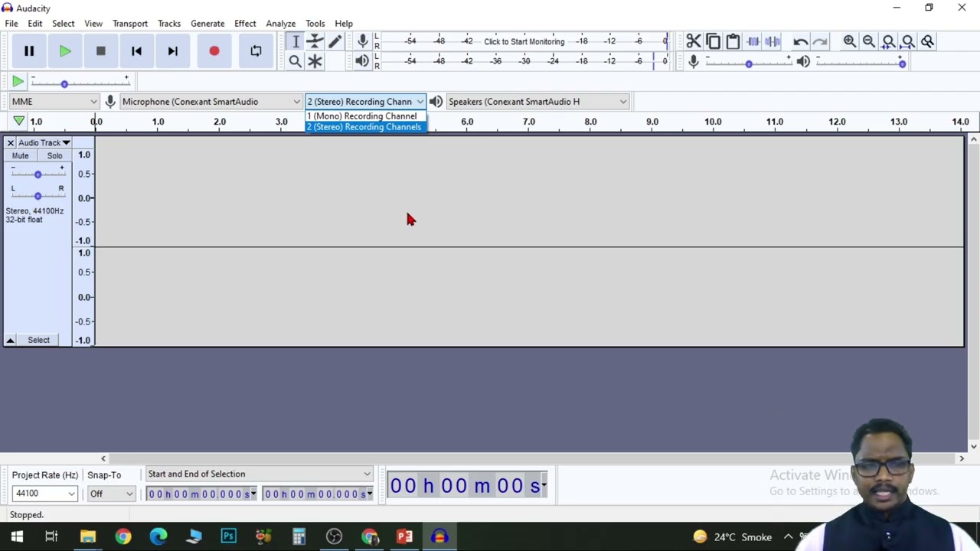Open Photoshop from the taskbar
The image size is (980, 551).
coord(229,536)
